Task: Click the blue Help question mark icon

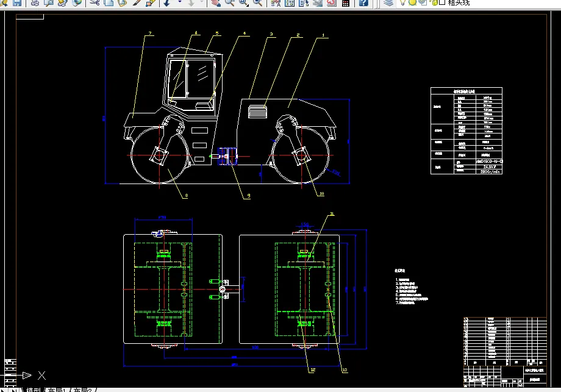Action: (x=363, y=3)
